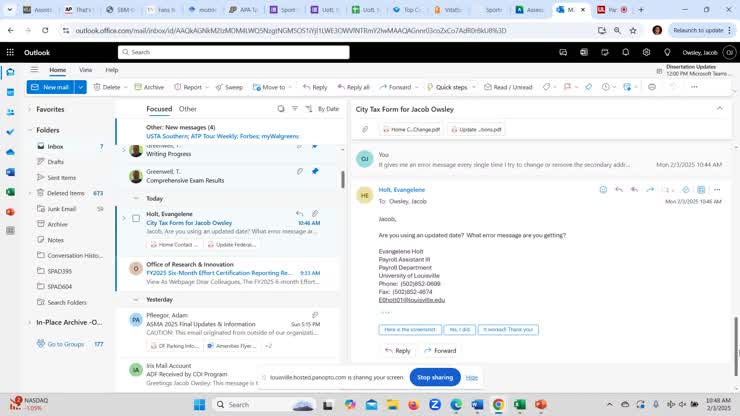Open Outlook settings gear icon

point(646,52)
